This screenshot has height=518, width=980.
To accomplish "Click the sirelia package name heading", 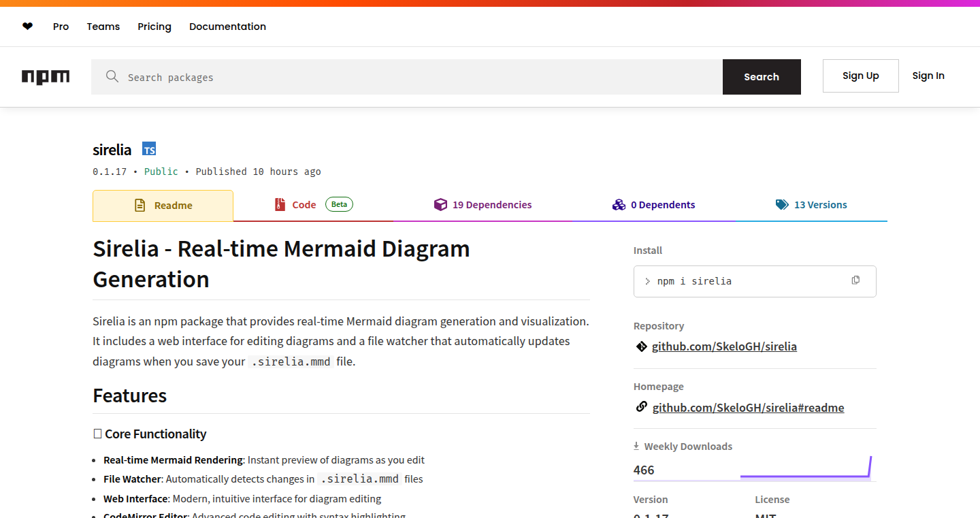I will click(112, 150).
